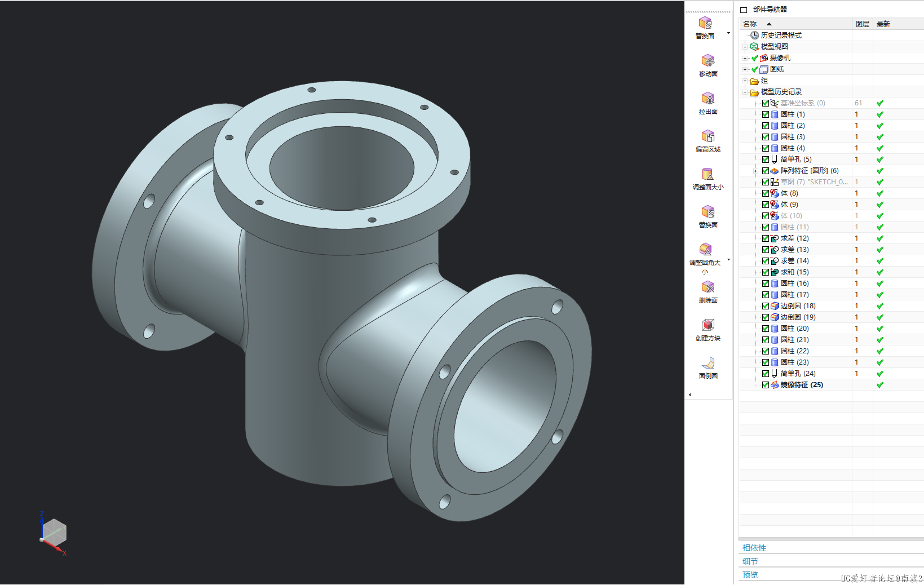The height and width of the screenshot is (585, 924).
Task: Uncheck the 圆柱 (3) feature checkbox
Action: 766,136
